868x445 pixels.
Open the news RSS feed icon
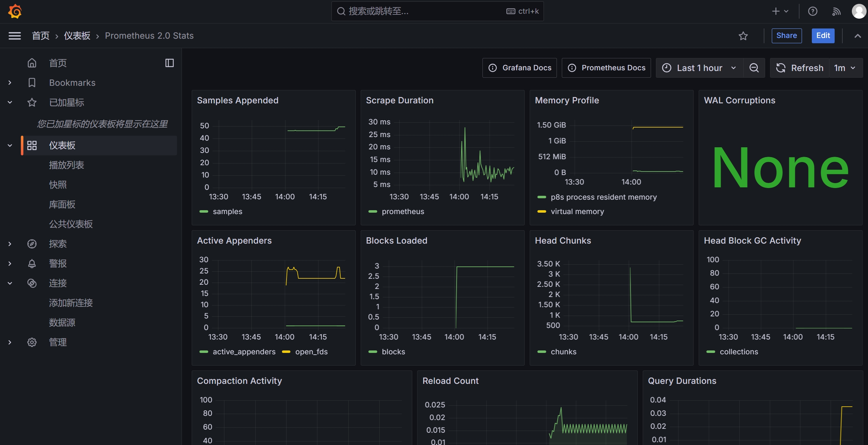[x=836, y=11]
